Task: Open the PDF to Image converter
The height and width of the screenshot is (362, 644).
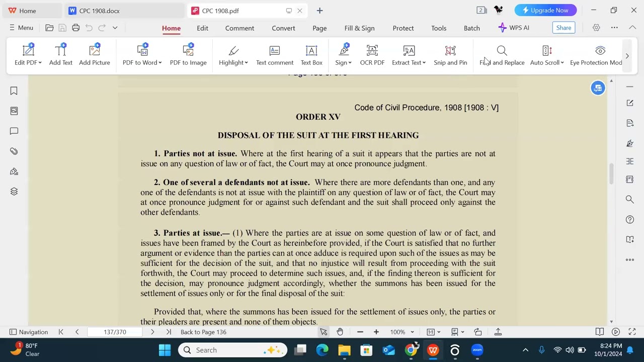Action: (188, 55)
